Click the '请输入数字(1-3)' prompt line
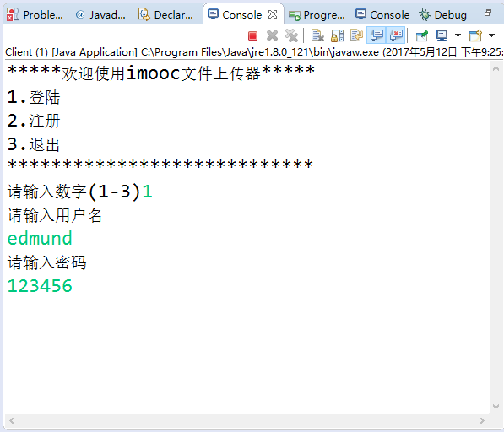This screenshot has height=432, width=504. (x=79, y=192)
